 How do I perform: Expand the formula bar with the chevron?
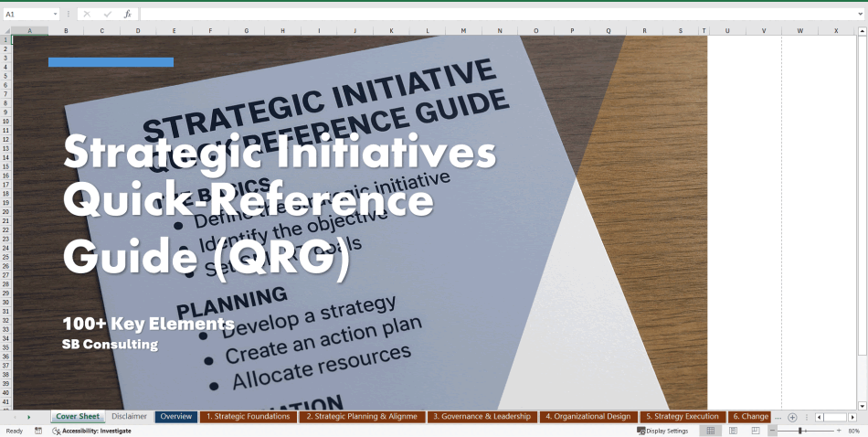coord(861,15)
